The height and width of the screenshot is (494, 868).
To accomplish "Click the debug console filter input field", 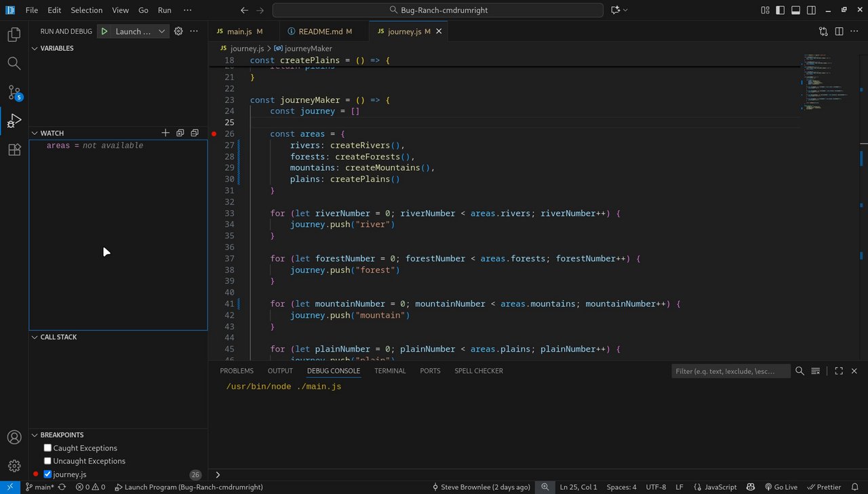I will [x=730, y=371].
